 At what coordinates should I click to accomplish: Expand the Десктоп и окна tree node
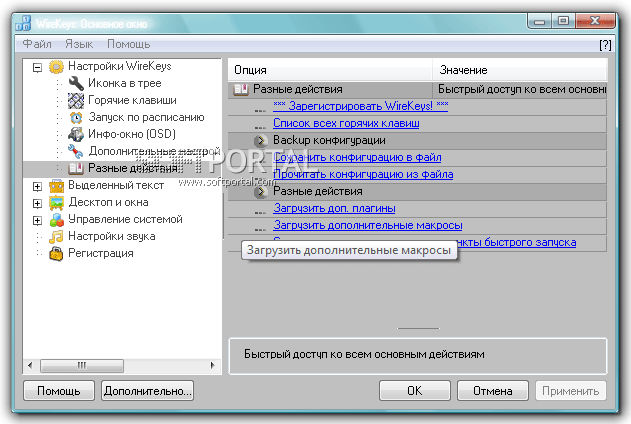(37, 203)
